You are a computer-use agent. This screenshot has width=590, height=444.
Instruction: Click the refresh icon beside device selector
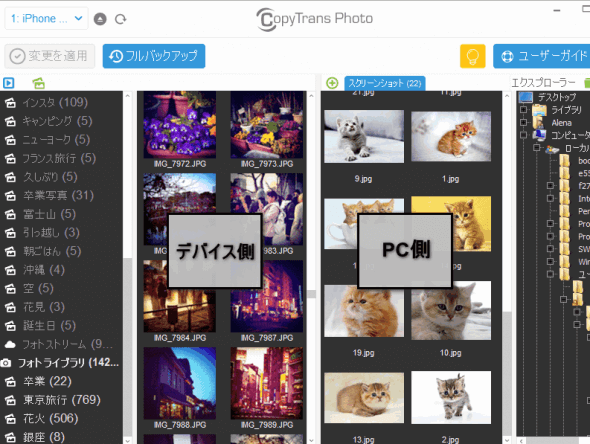(x=120, y=19)
